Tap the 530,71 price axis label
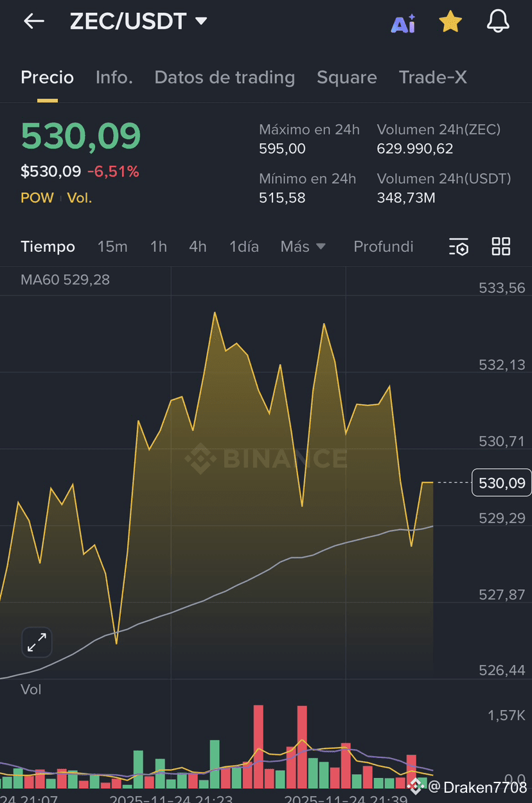The width and height of the screenshot is (532, 803). click(x=502, y=441)
